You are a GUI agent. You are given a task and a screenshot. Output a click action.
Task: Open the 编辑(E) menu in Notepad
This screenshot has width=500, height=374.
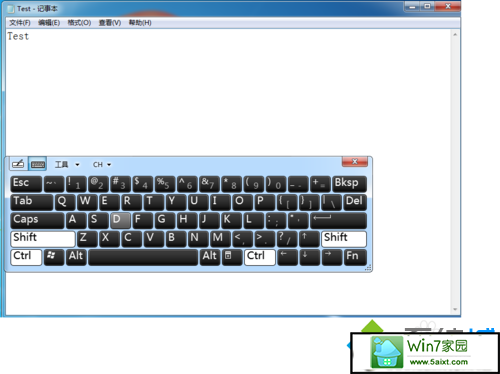(x=49, y=23)
